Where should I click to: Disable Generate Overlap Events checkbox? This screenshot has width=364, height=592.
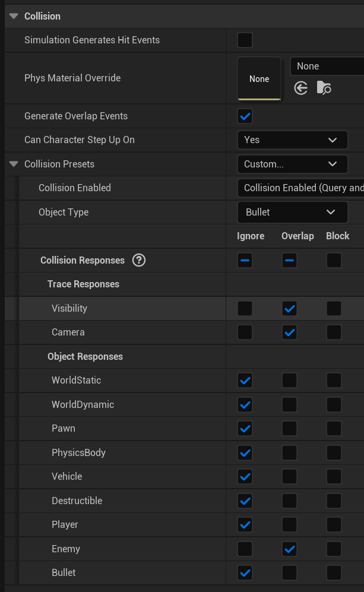(x=245, y=116)
